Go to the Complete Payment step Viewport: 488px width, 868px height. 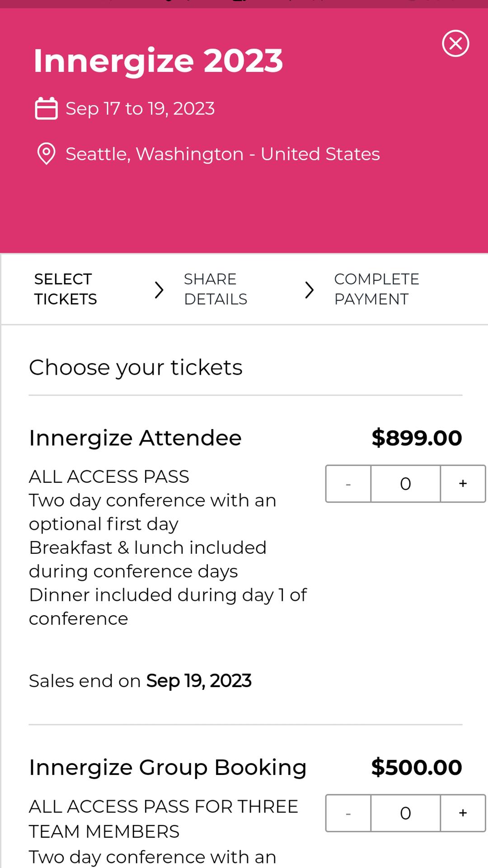[377, 289]
